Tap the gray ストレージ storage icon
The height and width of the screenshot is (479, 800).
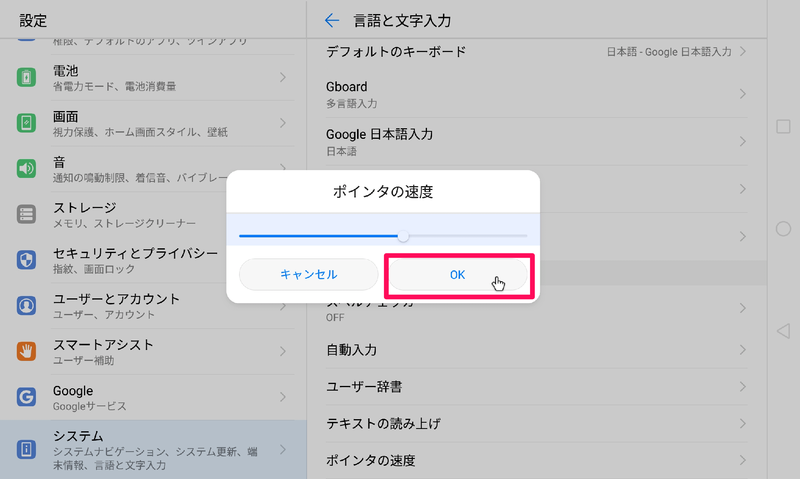(x=26, y=214)
